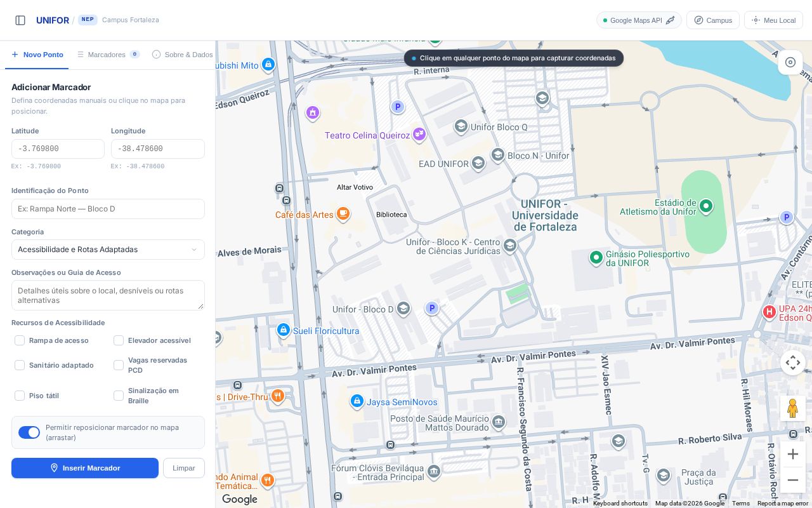The width and height of the screenshot is (812, 508).
Task: Click the Latitude input field
Action: click(x=58, y=149)
